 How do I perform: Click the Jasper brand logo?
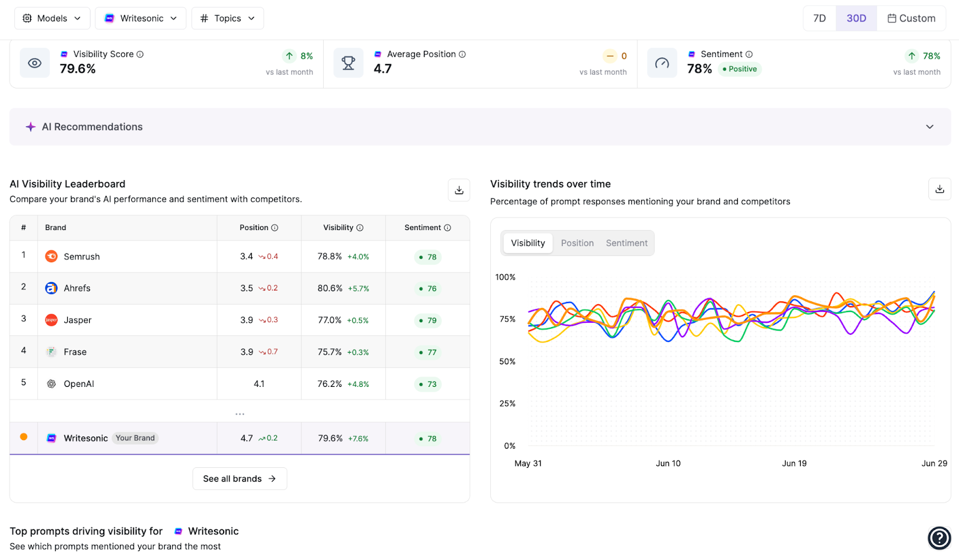tap(52, 320)
